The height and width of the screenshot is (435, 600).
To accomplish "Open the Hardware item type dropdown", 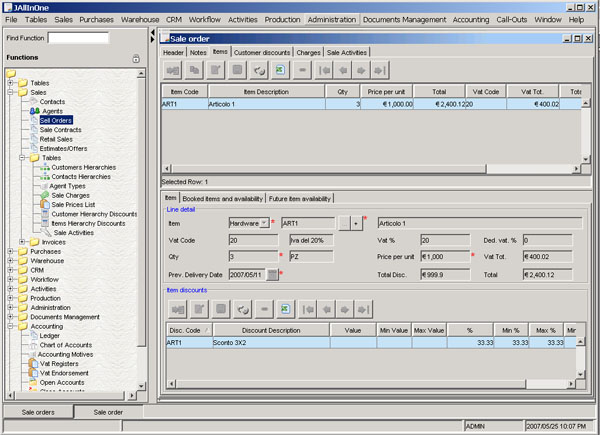I will 264,223.
